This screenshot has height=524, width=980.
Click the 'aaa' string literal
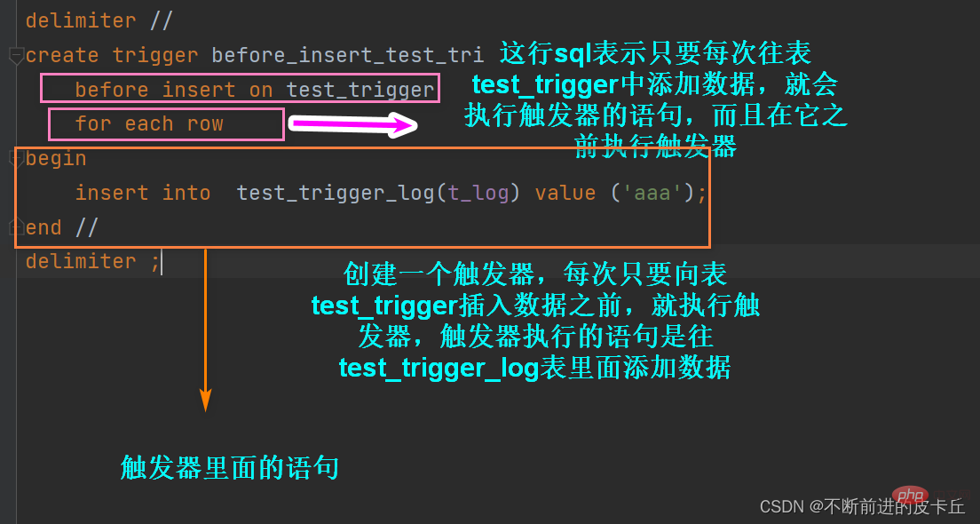pyautogui.click(x=652, y=193)
